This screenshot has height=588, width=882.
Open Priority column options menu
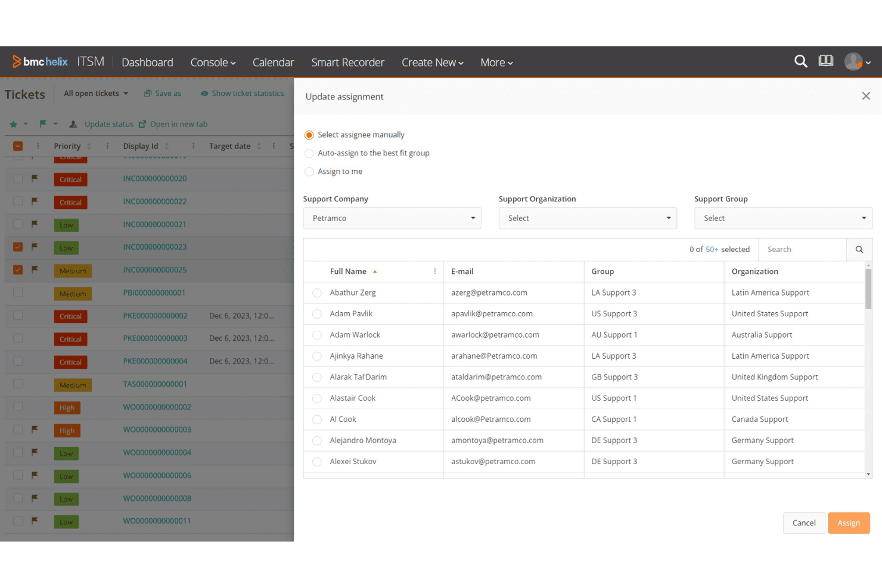pos(107,146)
